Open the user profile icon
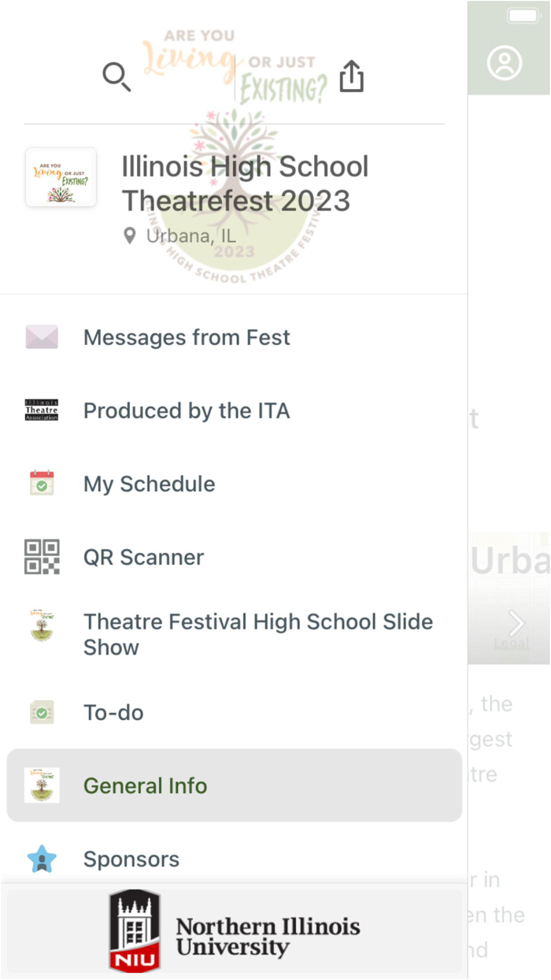 pyautogui.click(x=506, y=63)
